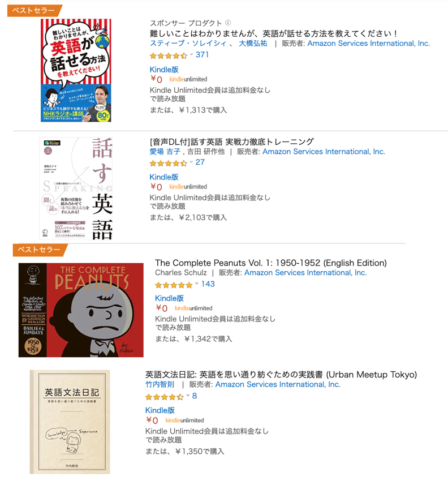448x489 pixels.
Task: Click the kindleunlimited logo under 話す英語
Action: [188, 187]
